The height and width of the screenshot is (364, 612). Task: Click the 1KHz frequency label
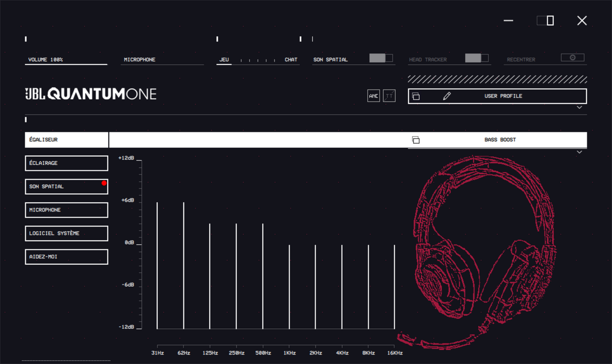pos(289,353)
